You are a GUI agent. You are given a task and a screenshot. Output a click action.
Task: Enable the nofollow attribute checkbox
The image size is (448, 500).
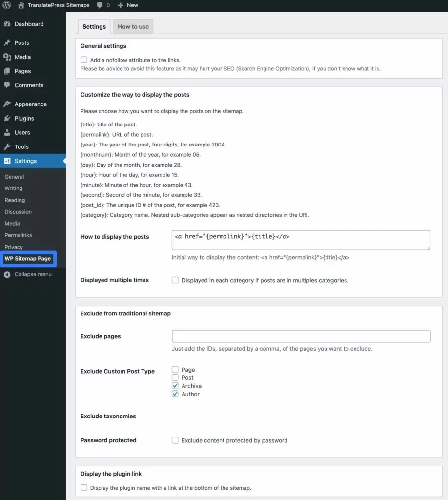tap(84, 60)
